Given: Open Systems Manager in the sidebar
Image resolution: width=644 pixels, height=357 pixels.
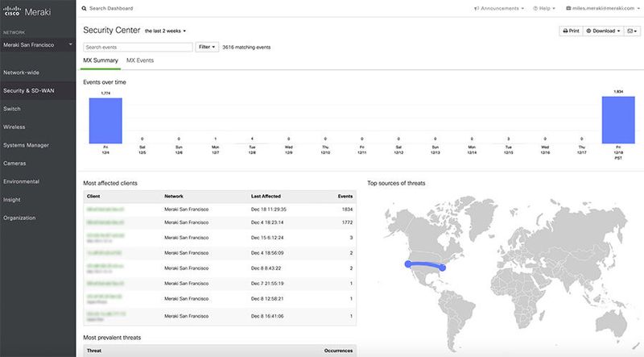Looking at the screenshot, I should point(27,145).
